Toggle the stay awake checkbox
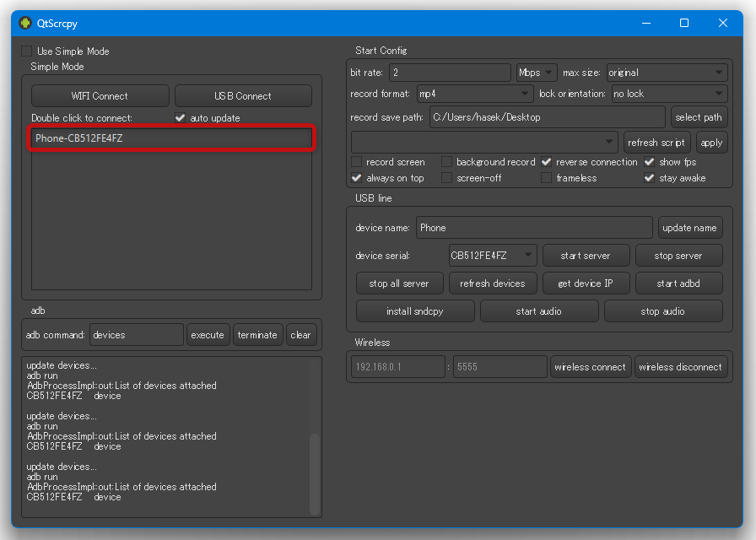Image resolution: width=756 pixels, height=540 pixels. pos(650,178)
